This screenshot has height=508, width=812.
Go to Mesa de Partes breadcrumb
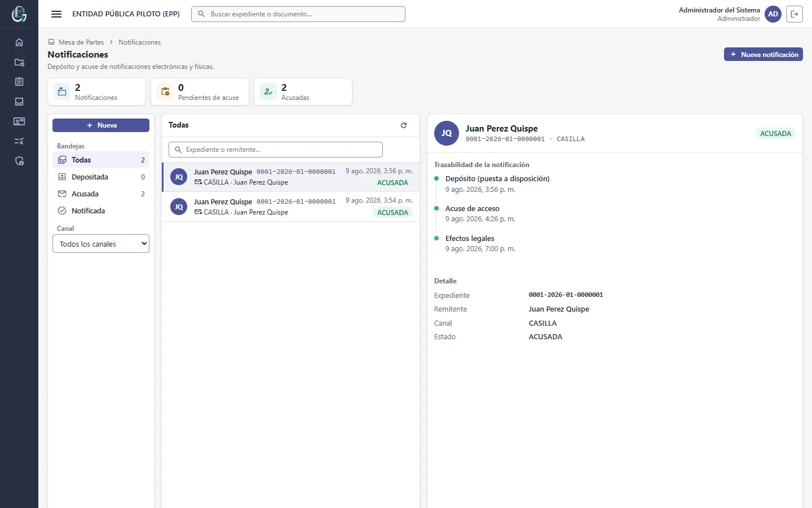click(81, 42)
